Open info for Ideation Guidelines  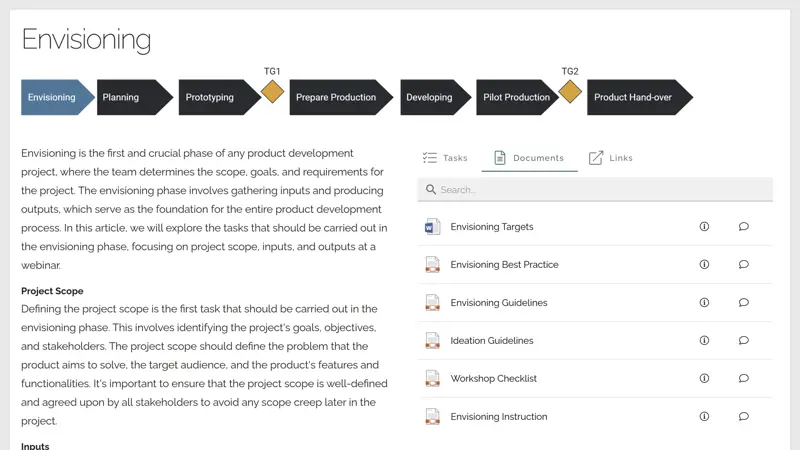[704, 340]
